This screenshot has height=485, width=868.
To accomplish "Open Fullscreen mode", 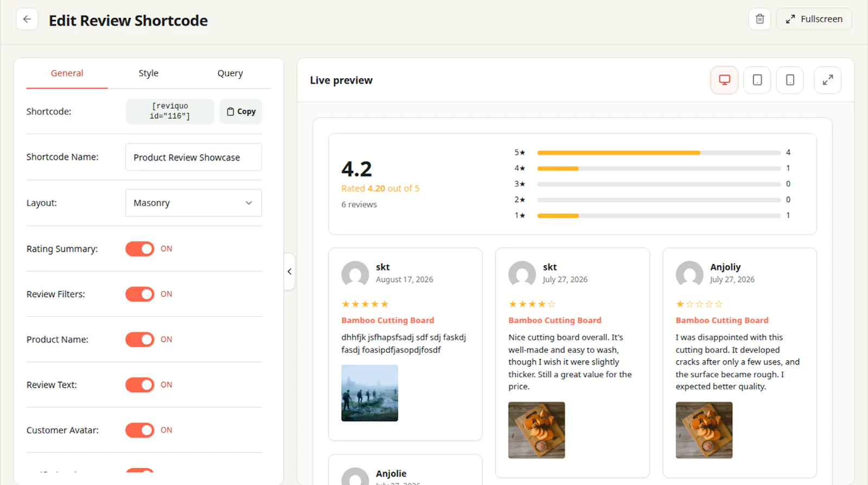I will (x=814, y=19).
